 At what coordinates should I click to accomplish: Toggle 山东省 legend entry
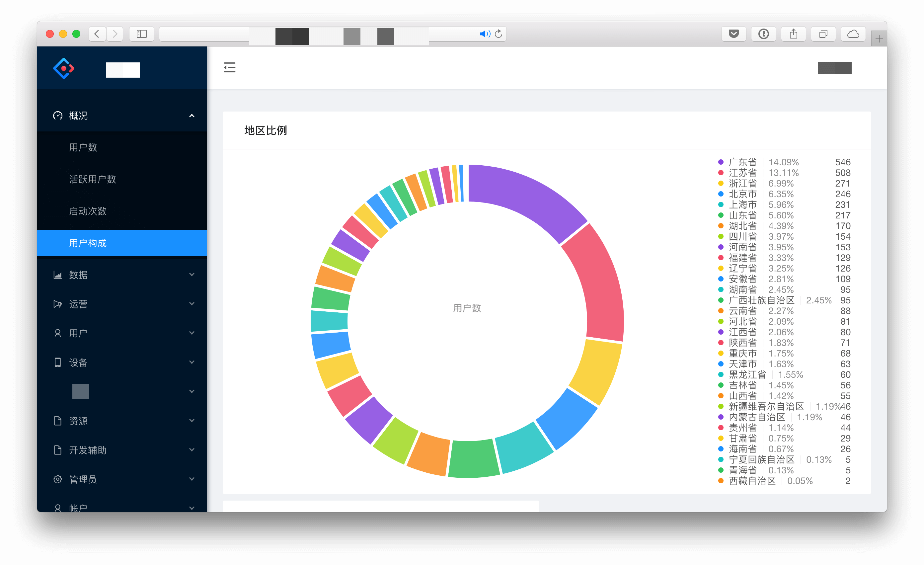(x=784, y=215)
